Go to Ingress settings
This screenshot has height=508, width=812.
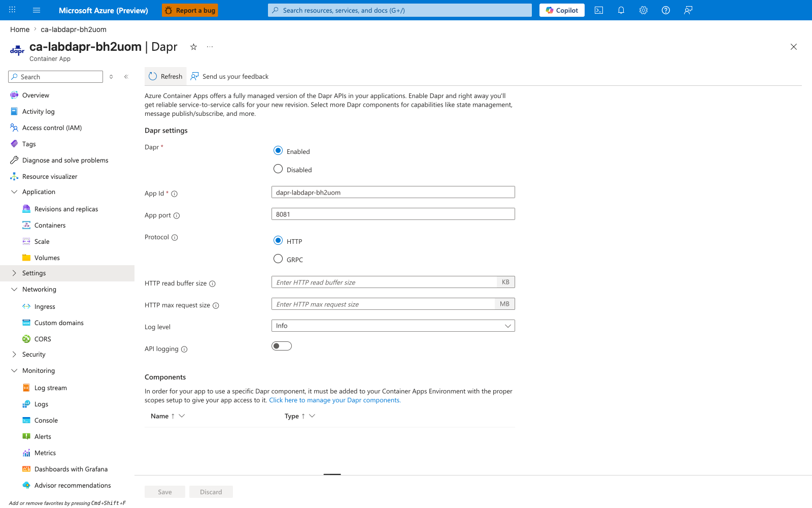[x=45, y=306]
